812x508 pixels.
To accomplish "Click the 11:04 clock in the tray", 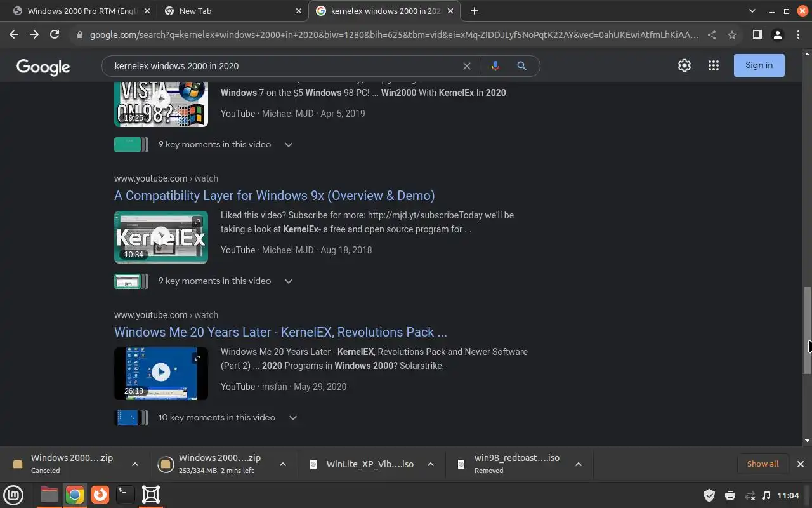I will [x=788, y=495].
